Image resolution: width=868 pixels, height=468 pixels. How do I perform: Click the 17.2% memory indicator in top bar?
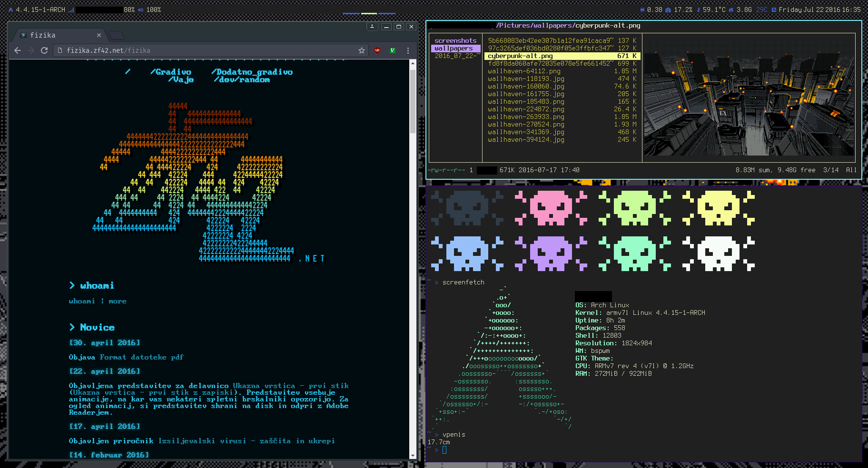pos(679,10)
